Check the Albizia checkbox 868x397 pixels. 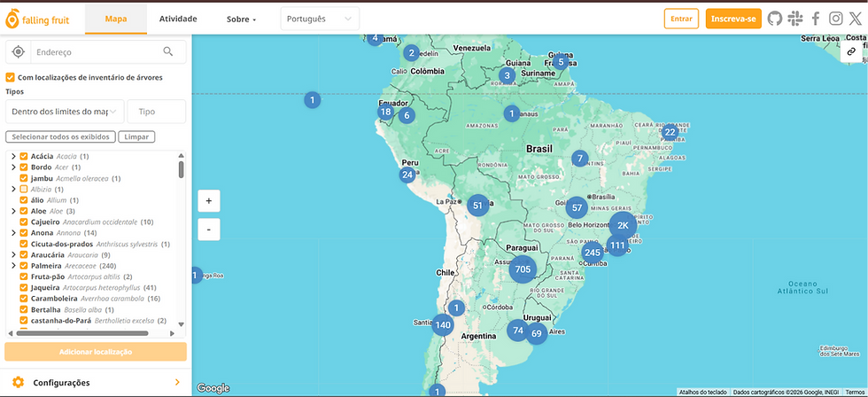pos(23,190)
